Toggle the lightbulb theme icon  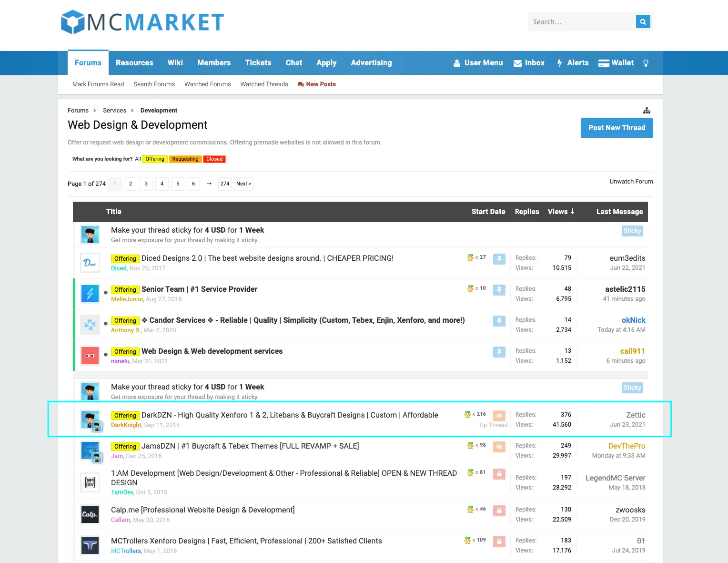[x=646, y=63]
